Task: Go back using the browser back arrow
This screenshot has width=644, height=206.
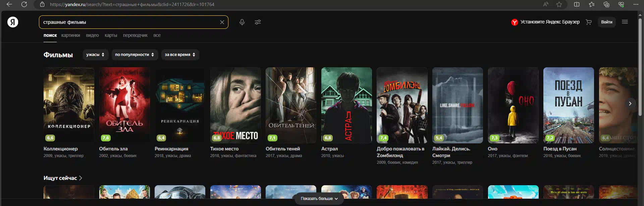Action: point(9,4)
